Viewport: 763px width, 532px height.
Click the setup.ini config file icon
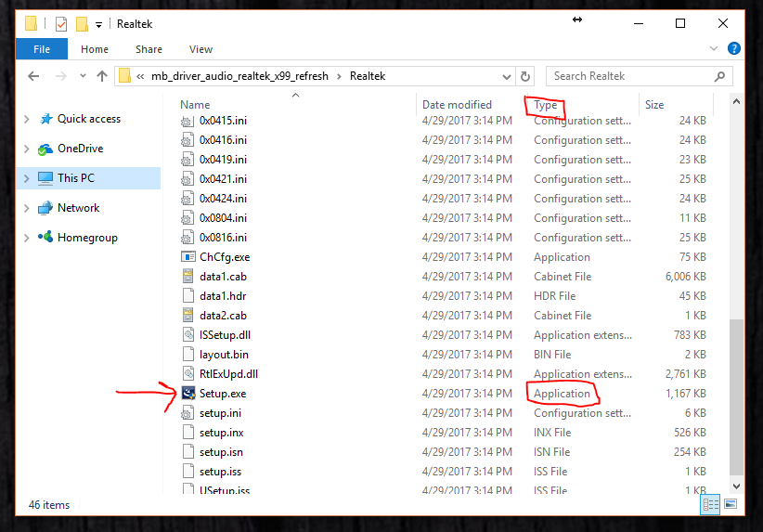[188, 413]
